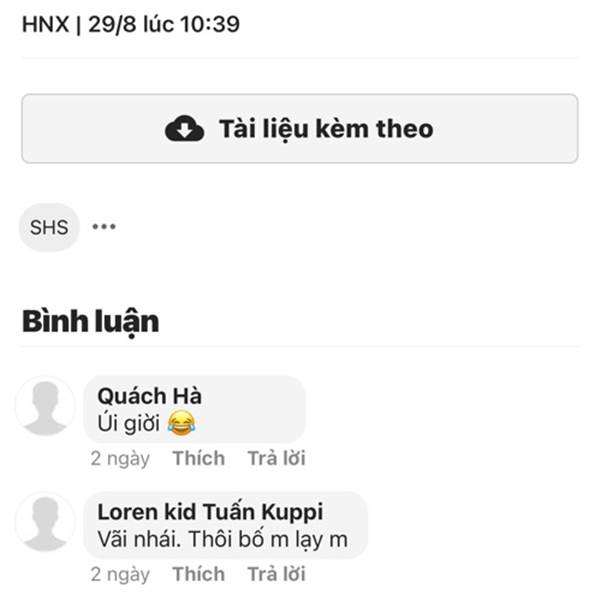Like Loren kid Tuấn Kuppi's comment
The image size is (600, 600).
tap(199, 574)
